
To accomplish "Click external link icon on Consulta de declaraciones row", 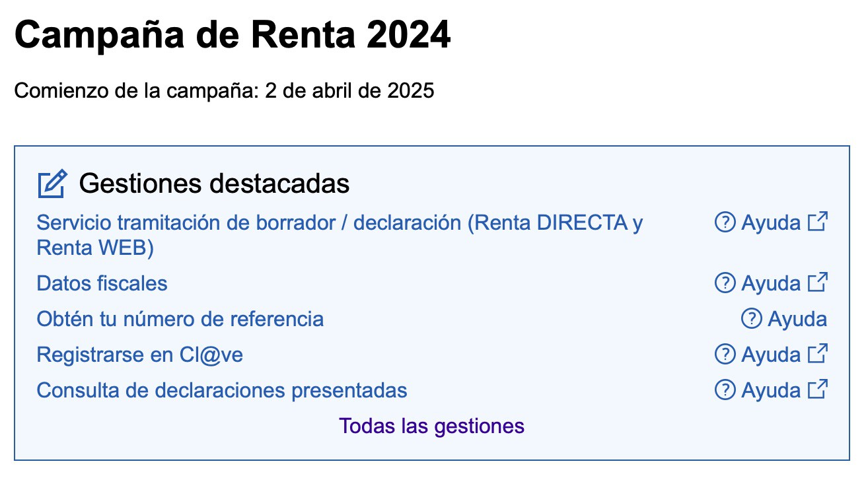I will (818, 390).
